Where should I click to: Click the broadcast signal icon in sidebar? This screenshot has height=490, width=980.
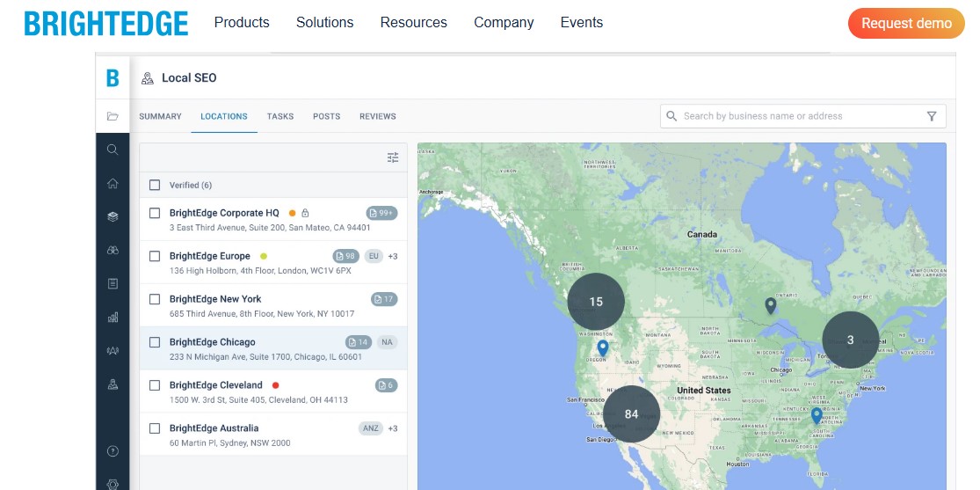pyautogui.click(x=113, y=350)
